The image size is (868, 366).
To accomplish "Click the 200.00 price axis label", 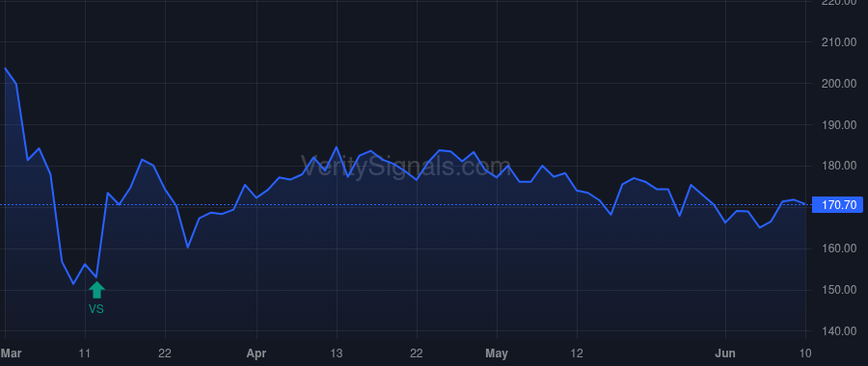I will click(x=839, y=84).
